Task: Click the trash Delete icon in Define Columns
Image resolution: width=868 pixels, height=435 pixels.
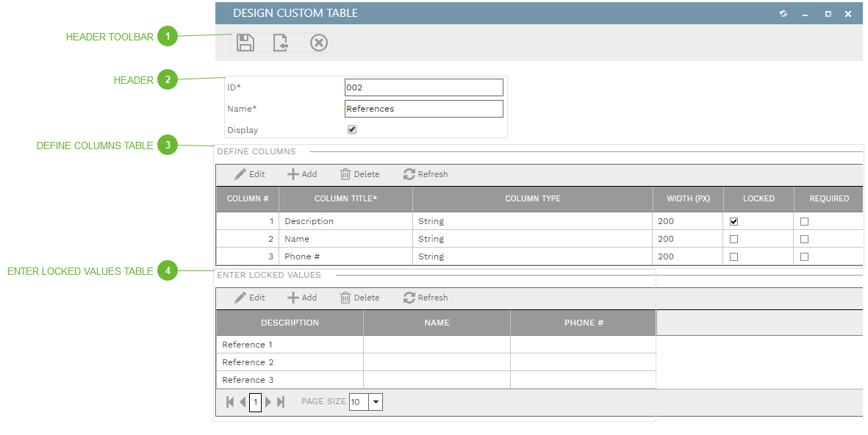Action: [x=344, y=174]
